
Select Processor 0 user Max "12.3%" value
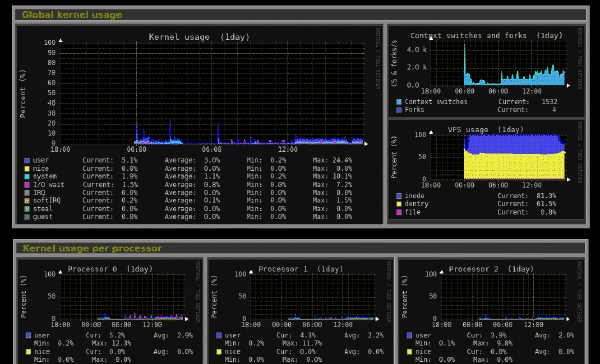point(120,343)
